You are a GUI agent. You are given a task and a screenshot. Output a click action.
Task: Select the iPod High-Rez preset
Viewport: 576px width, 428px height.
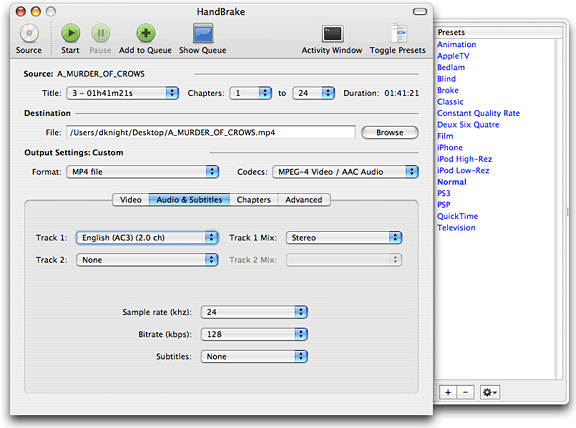[x=465, y=159]
